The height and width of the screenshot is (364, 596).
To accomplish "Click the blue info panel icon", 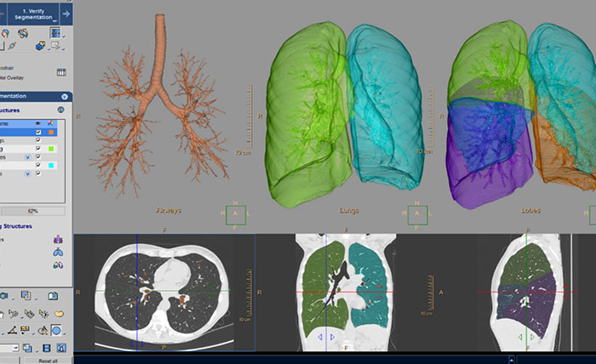I will click(x=61, y=348).
